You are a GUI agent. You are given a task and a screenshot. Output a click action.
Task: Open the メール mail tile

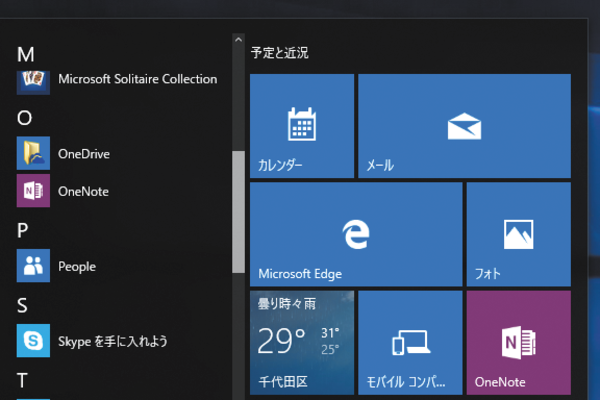(465, 126)
